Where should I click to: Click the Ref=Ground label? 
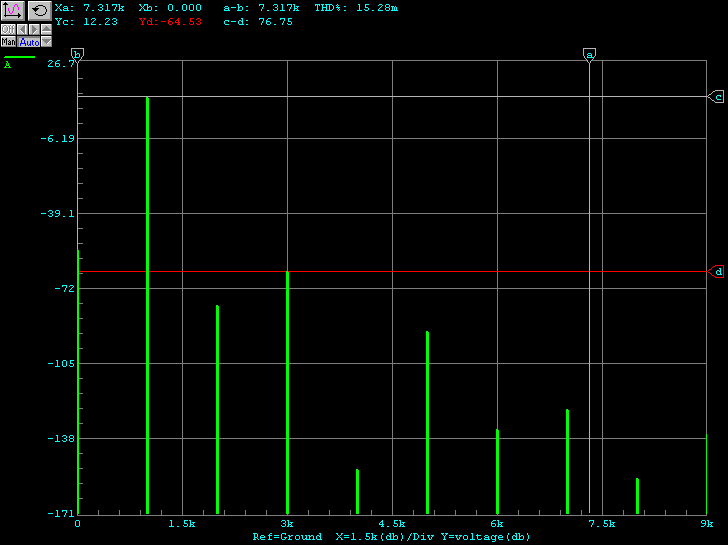coord(287,537)
